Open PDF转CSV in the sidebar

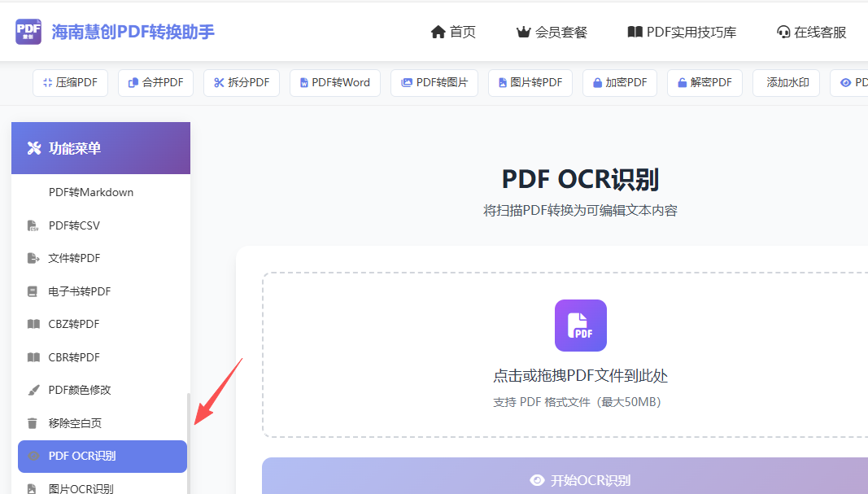101,225
